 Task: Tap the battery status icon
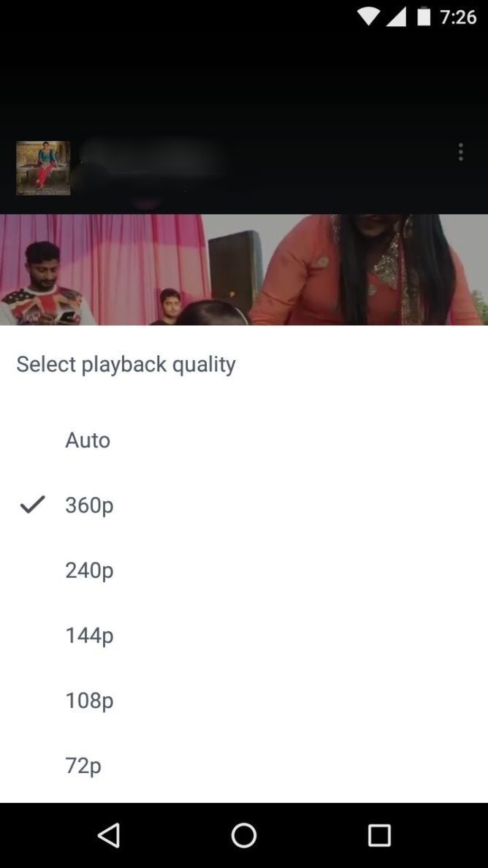coord(424,17)
